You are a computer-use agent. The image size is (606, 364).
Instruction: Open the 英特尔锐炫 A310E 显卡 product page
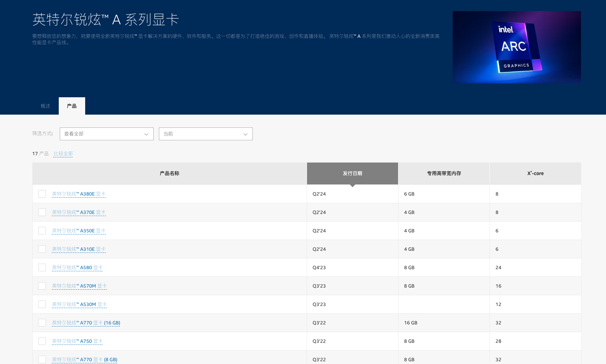pyautogui.click(x=79, y=249)
